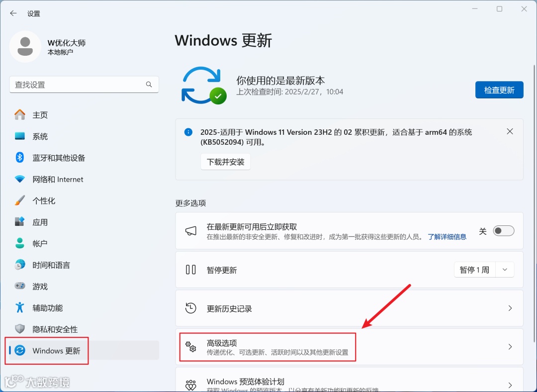Click 下载并安装 for the cumulative update

tap(225, 162)
